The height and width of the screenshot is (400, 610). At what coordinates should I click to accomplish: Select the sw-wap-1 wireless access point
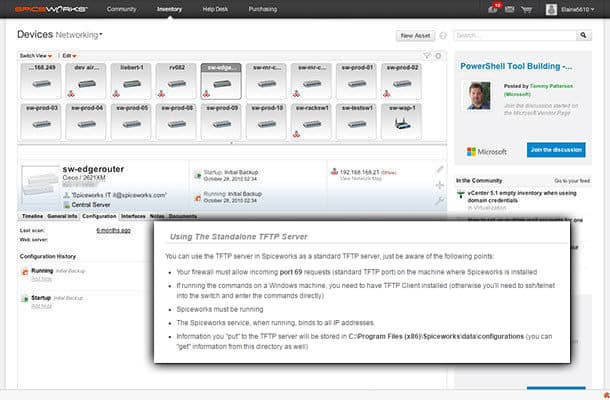401,121
